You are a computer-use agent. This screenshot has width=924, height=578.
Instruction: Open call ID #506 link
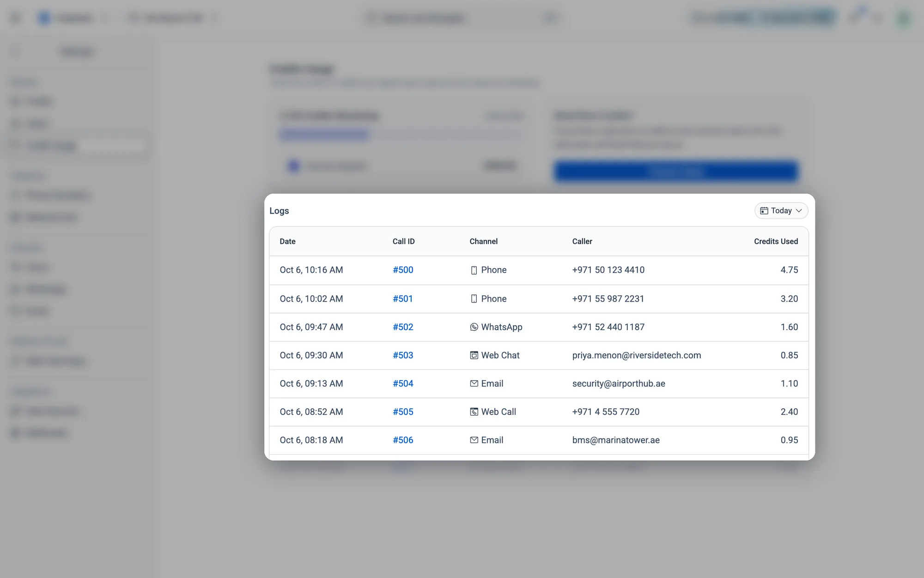[403, 440]
